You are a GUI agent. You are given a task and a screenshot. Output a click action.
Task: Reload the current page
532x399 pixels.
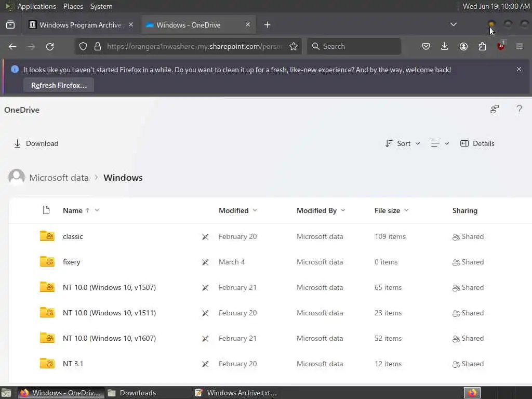click(x=50, y=46)
